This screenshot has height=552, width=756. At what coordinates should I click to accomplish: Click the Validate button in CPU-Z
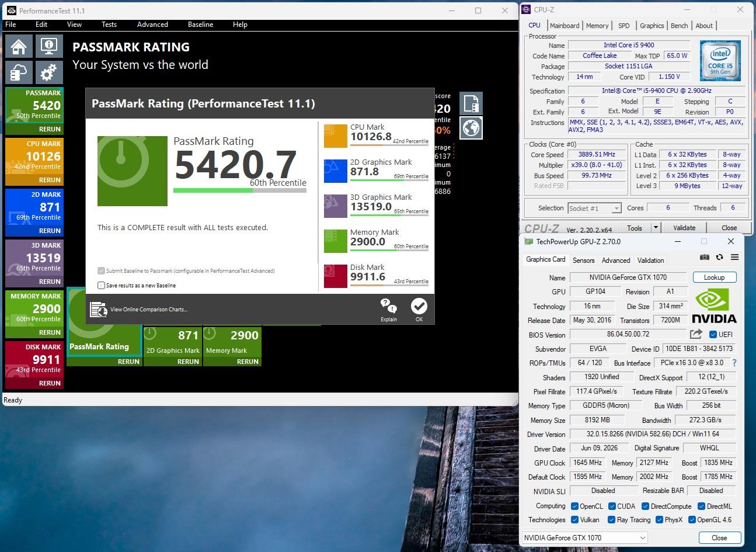684,228
